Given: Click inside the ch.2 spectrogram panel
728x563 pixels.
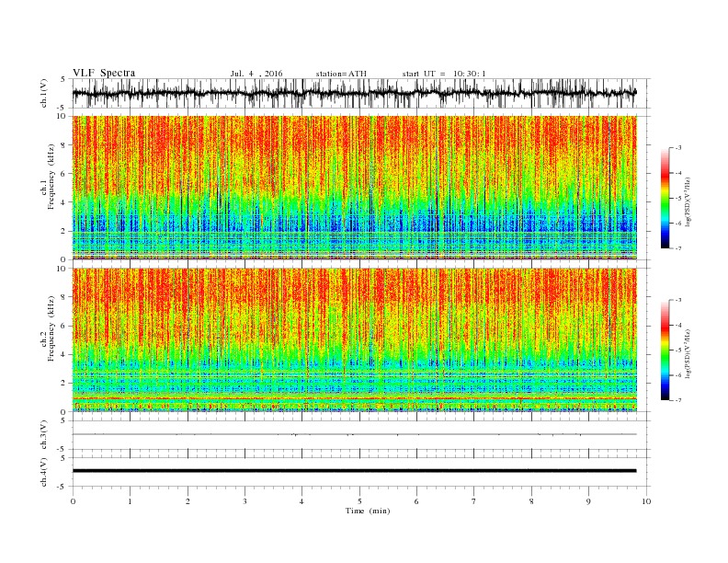Looking at the screenshot, I should click(x=354, y=339).
